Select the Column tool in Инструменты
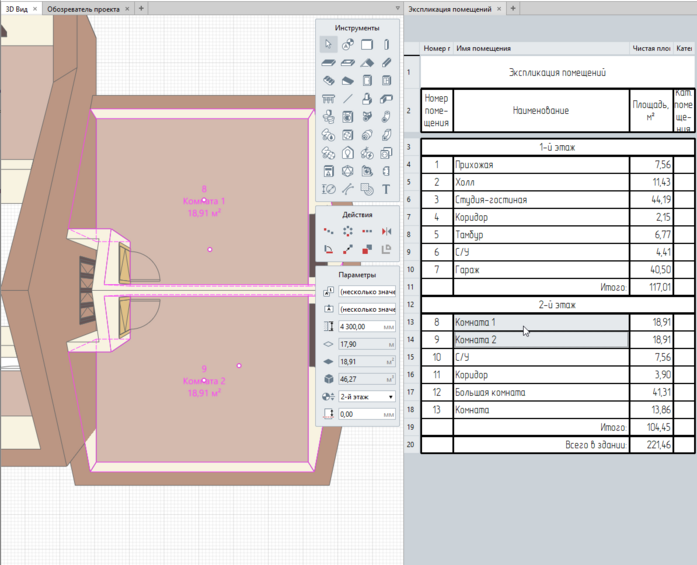This screenshot has height=565, width=697. point(386,45)
